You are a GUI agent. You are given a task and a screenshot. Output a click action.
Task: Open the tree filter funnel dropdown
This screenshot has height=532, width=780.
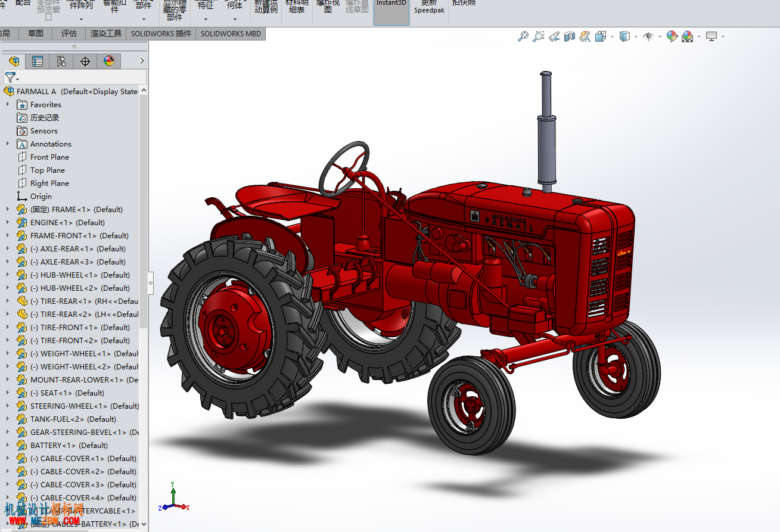[x=12, y=77]
